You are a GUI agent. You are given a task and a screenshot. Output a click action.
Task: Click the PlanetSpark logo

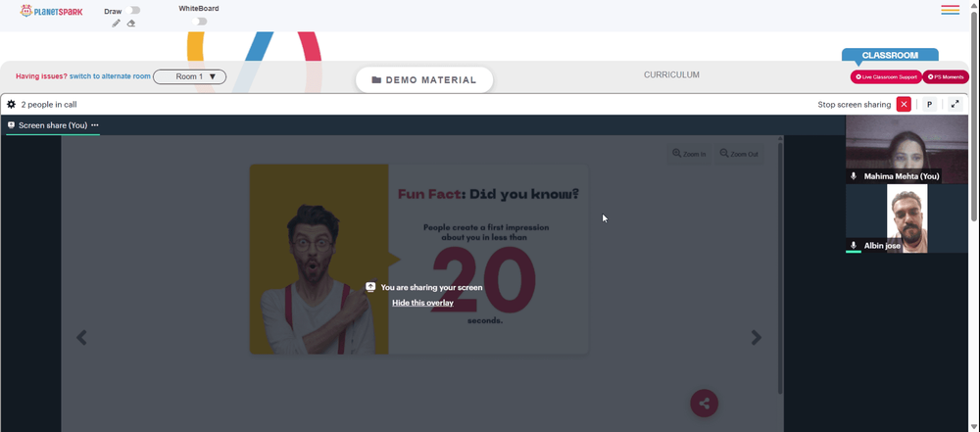click(x=51, y=11)
